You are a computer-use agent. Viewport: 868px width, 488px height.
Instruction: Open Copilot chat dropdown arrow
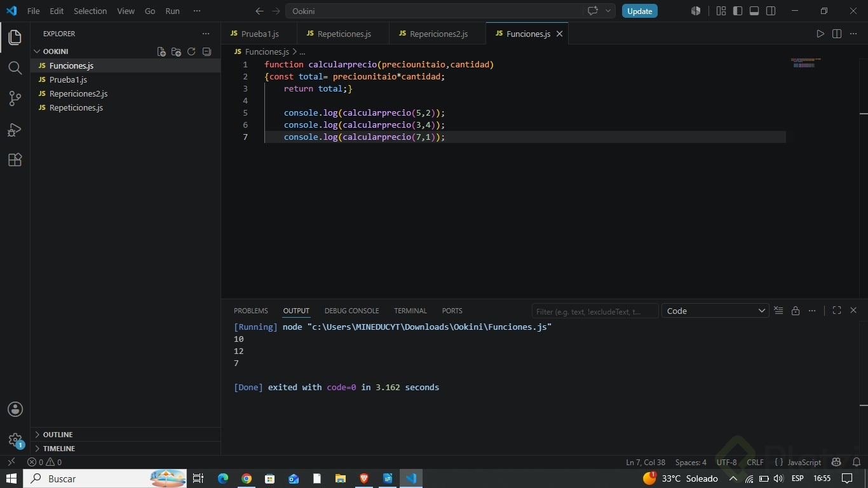(x=608, y=11)
